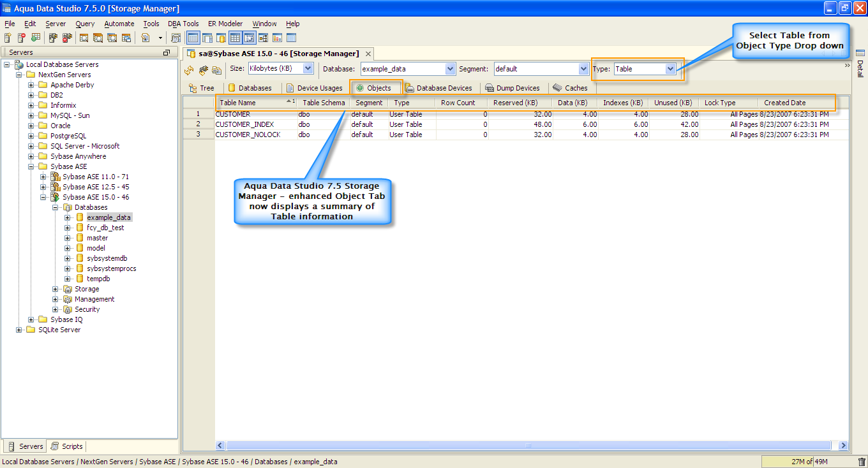This screenshot has height=468, width=868.
Task: Click the restore icon on Servers panel header
Action: [167, 52]
